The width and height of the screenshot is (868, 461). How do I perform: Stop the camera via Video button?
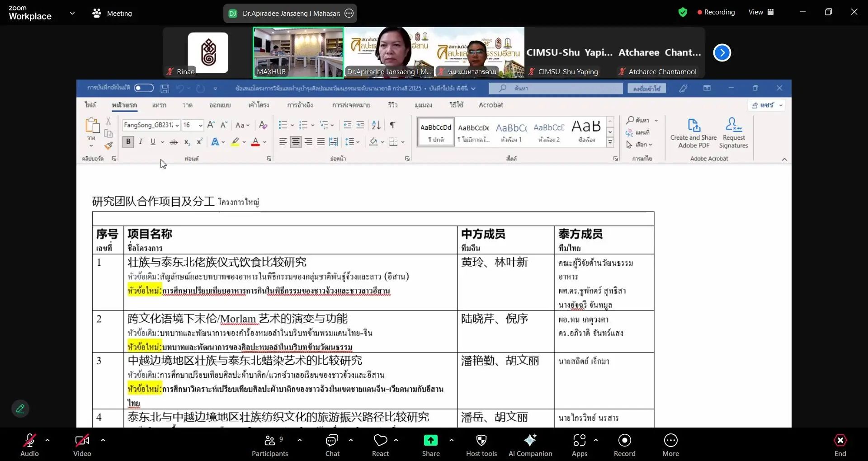81,445
